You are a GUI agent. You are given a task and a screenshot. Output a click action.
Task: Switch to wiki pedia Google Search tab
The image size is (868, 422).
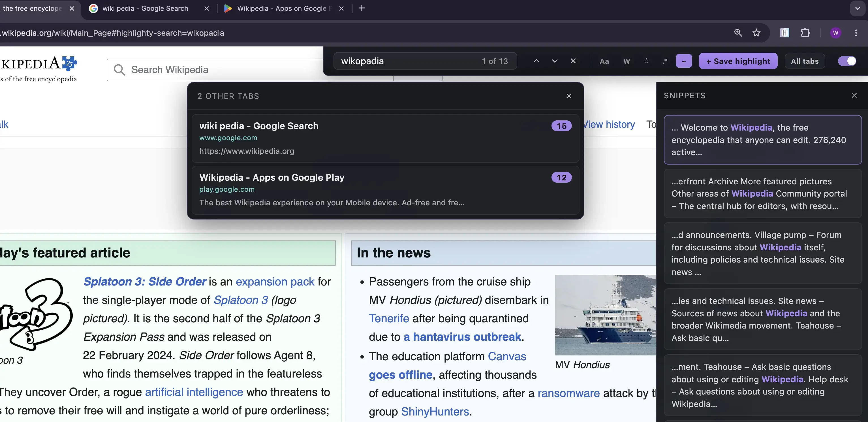click(145, 8)
